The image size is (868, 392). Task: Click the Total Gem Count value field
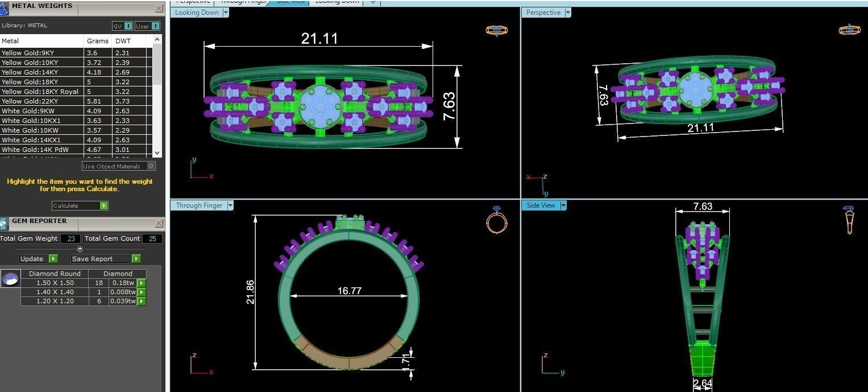click(x=152, y=239)
